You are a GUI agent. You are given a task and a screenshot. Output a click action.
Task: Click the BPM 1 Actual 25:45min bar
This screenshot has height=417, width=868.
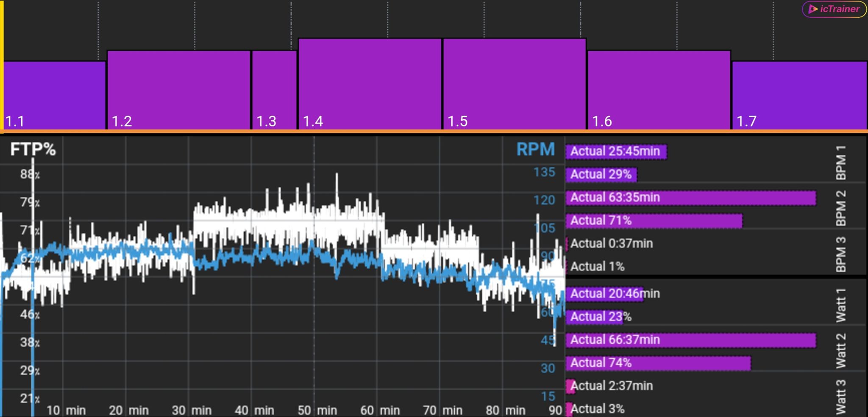tap(616, 152)
